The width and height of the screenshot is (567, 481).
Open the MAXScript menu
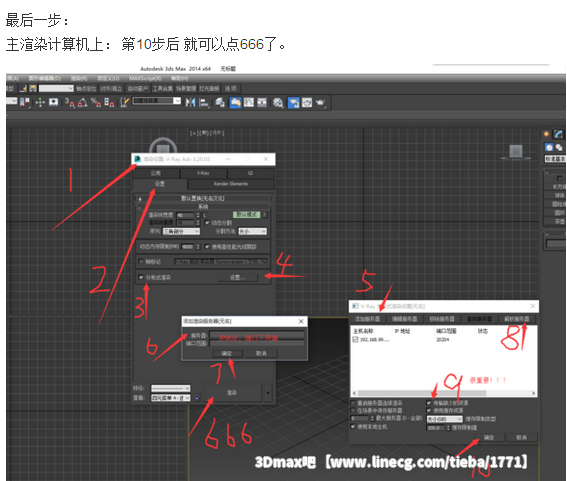pyautogui.click(x=145, y=78)
